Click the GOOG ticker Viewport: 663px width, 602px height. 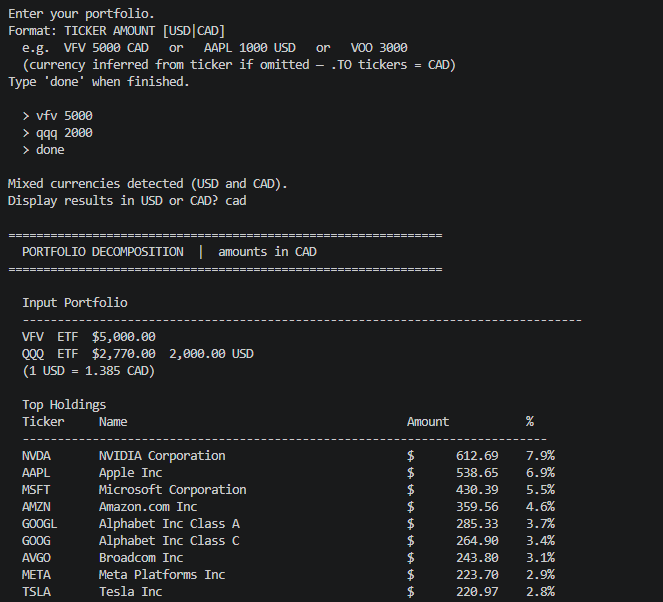(x=36, y=541)
